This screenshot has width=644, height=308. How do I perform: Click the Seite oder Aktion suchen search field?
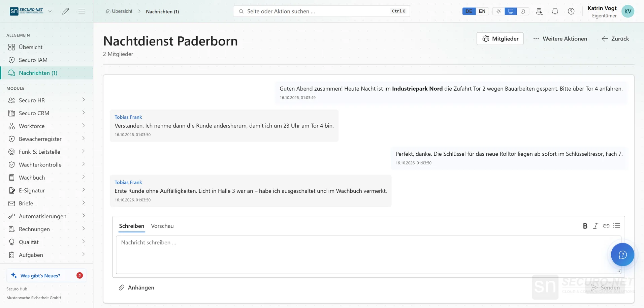321,11
